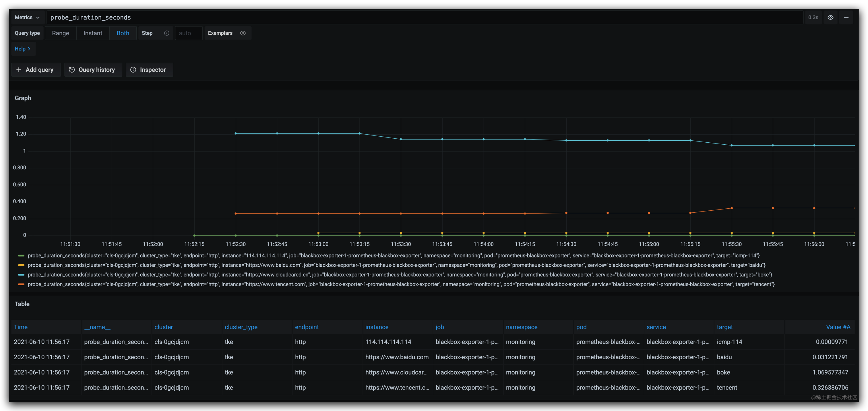Click the plus icon on Add query
The image size is (868, 411).
click(19, 70)
